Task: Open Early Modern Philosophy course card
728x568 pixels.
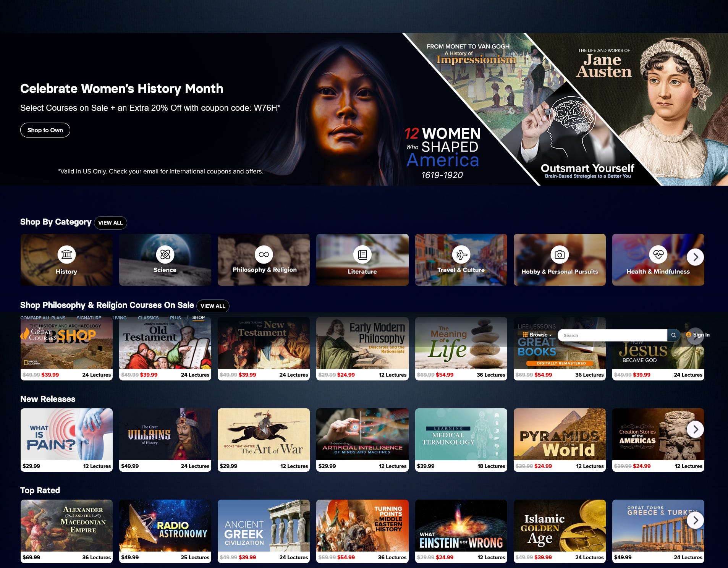Action: pyautogui.click(x=362, y=348)
